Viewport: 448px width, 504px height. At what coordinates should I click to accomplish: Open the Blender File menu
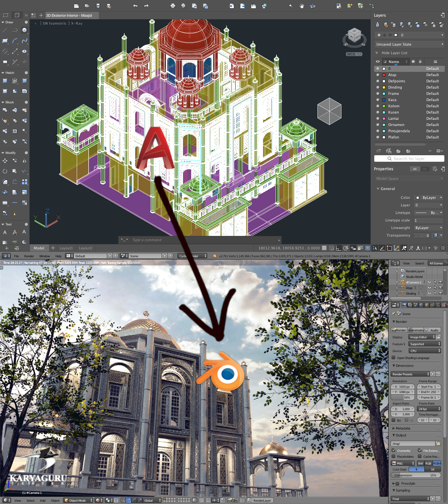point(16,256)
